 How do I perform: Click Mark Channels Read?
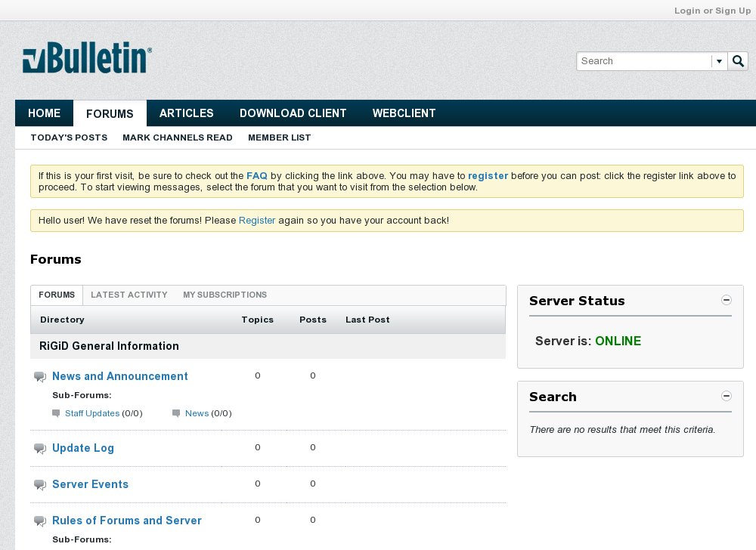[178, 137]
